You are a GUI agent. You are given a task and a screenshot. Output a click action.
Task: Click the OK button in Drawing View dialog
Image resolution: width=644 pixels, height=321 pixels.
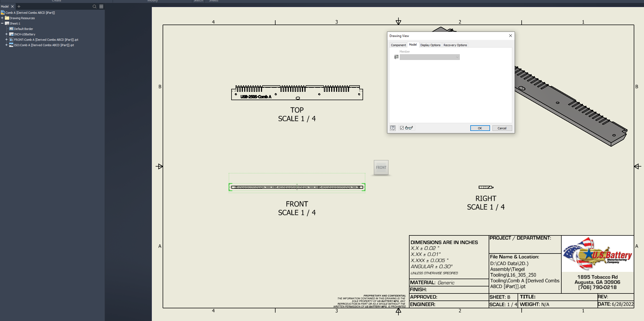(480, 128)
